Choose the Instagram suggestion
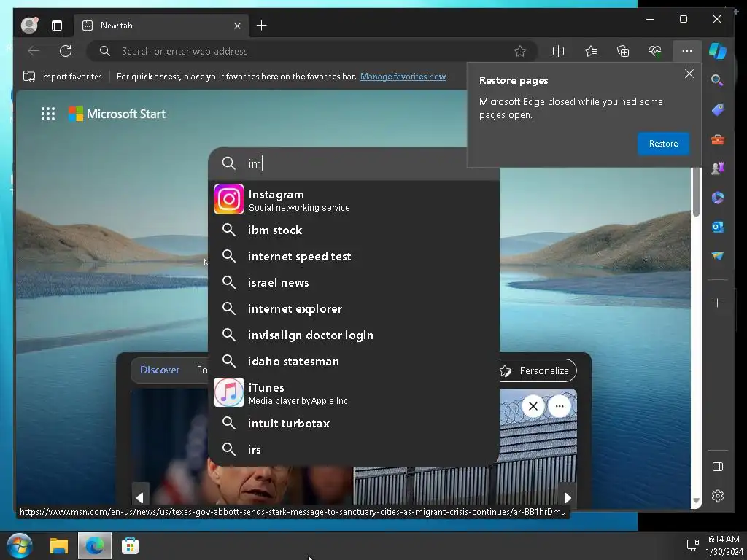Viewport: 747px width, 560px height. click(354, 200)
